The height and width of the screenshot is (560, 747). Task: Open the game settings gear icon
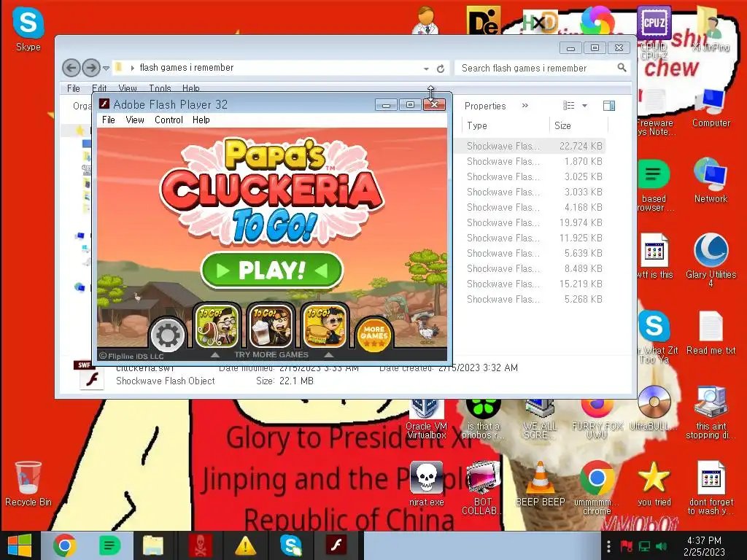pos(167,335)
